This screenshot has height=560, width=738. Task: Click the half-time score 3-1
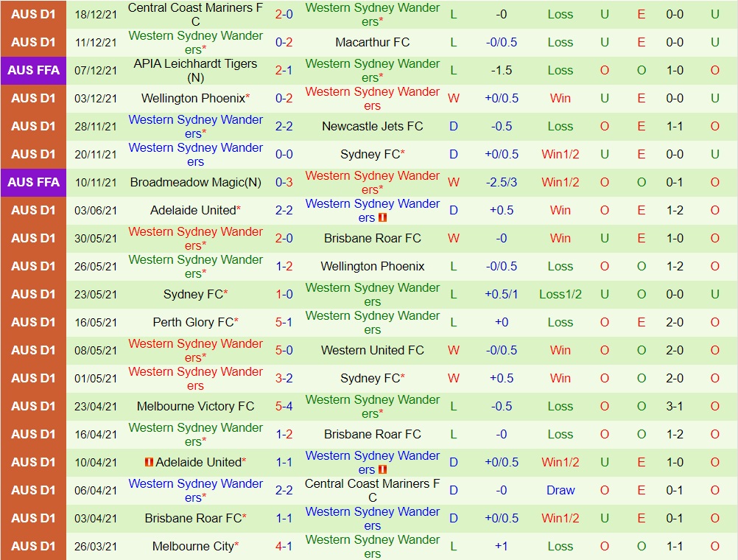click(x=675, y=407)
